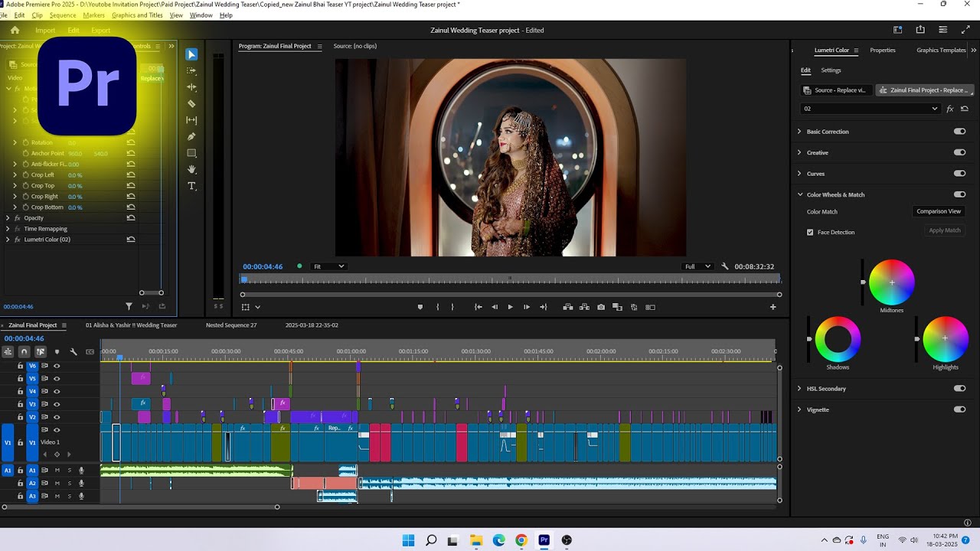Image resolution: width=980 pixels, height=551 pixels.
Task: Expand the Opacity effect property
Action: coord(8,218)
